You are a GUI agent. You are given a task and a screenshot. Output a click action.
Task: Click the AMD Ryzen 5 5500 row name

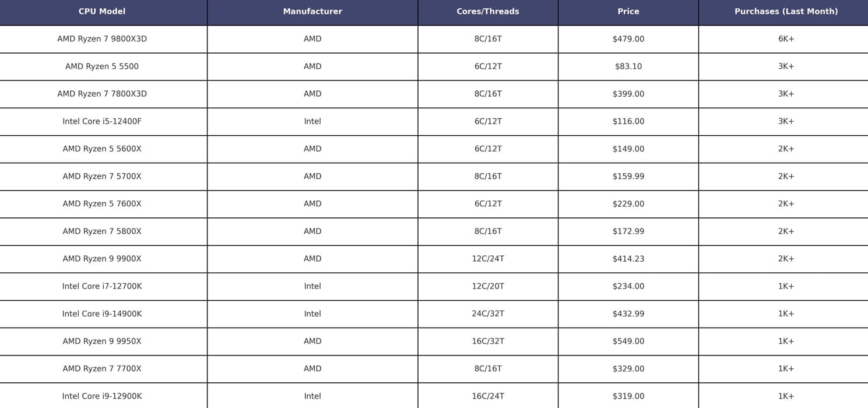tap(102, 66)
